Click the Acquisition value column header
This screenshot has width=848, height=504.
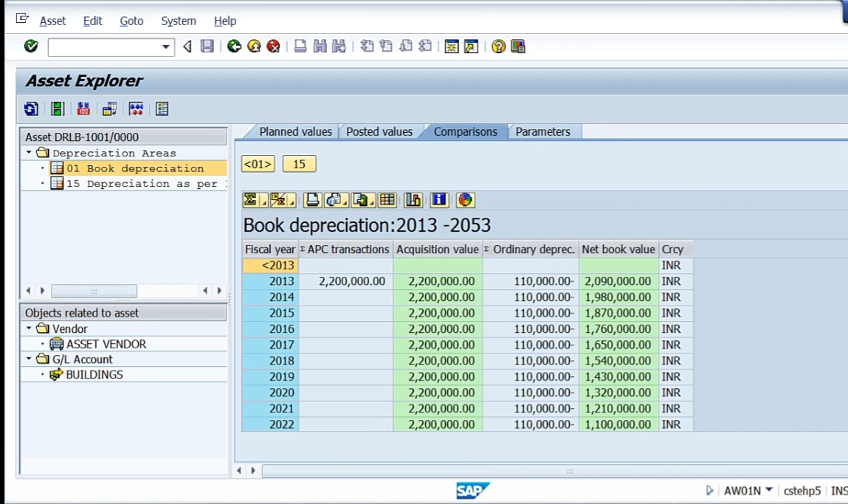(437, 249)
